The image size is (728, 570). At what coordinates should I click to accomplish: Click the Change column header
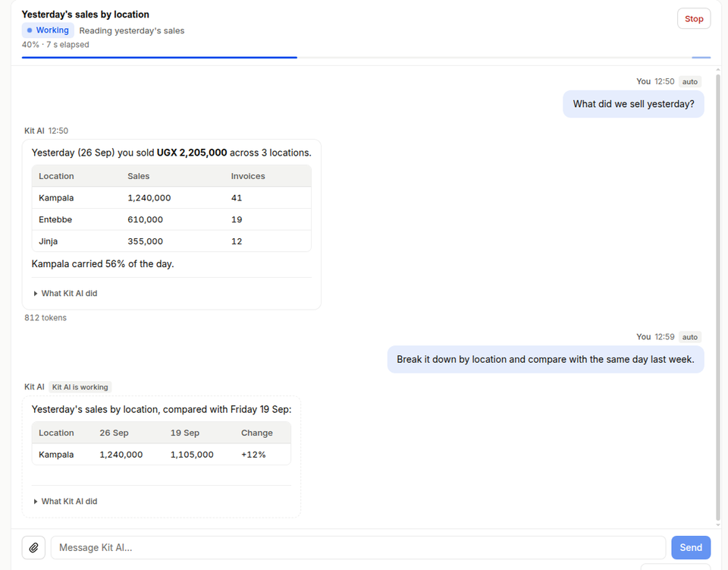pyautogui.click(x=257, y=433)
